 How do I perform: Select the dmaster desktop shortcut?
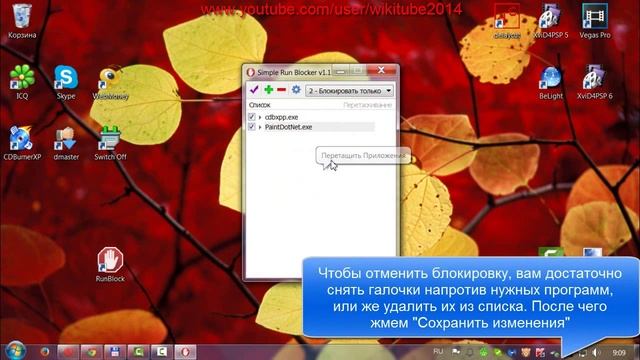(x=66, y=143)
